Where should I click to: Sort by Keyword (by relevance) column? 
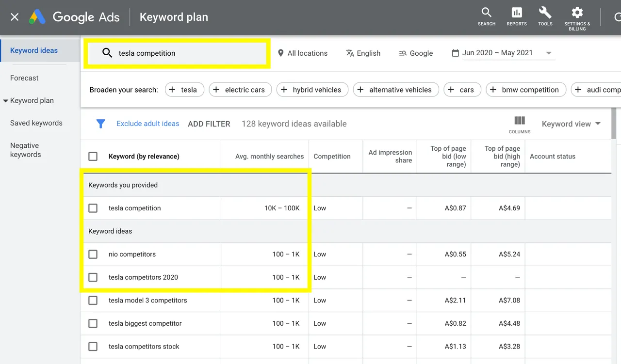144,156
